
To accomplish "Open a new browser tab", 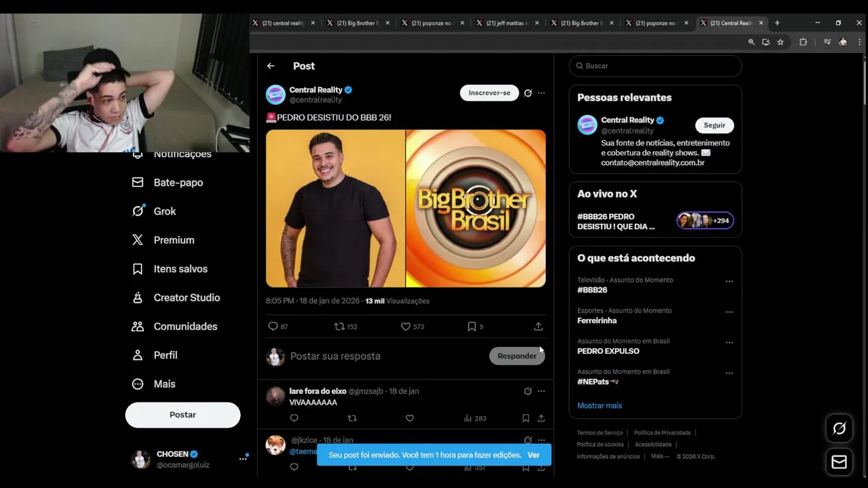I will pyautogui.click(x=777, y=23).
